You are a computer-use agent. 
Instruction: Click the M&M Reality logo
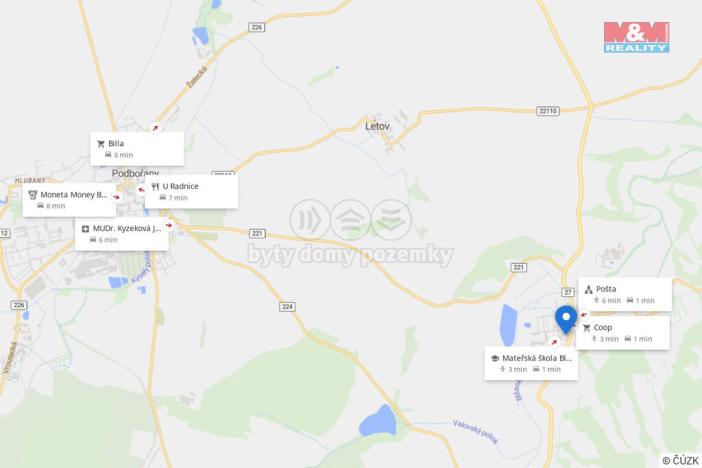point(636,37)
